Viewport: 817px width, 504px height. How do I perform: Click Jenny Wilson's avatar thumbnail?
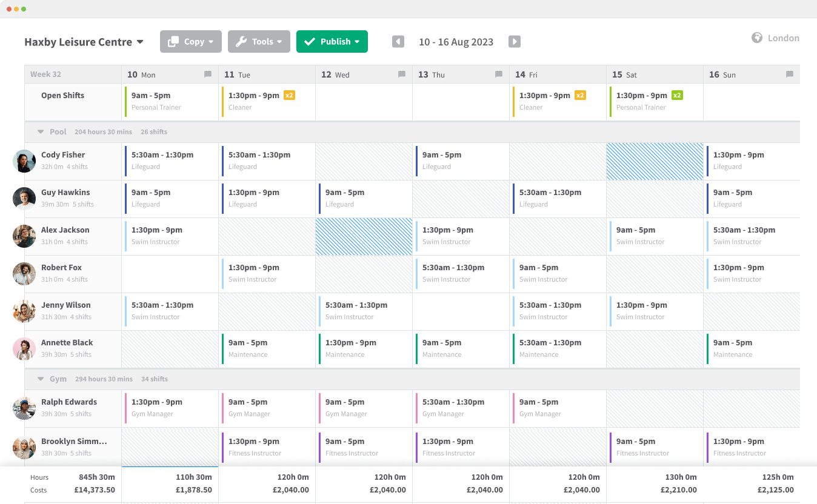point(24,311)
